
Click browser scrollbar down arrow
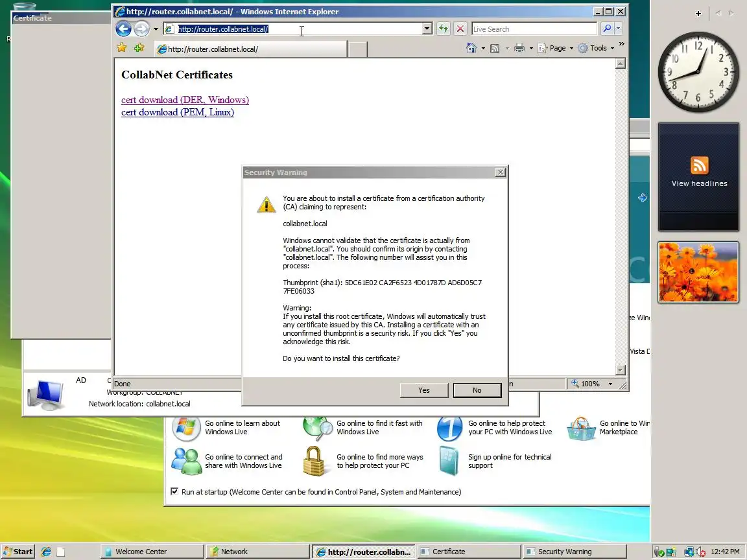[621, 370]
